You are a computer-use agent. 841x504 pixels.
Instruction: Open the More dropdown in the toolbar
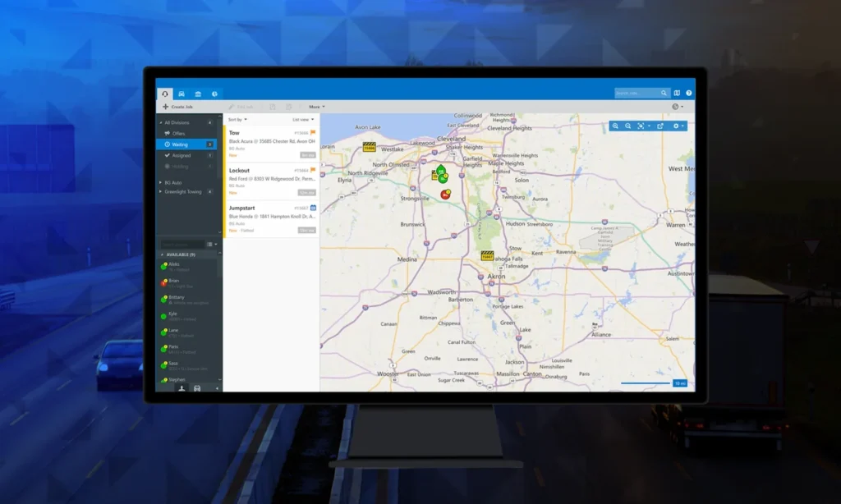315,107
